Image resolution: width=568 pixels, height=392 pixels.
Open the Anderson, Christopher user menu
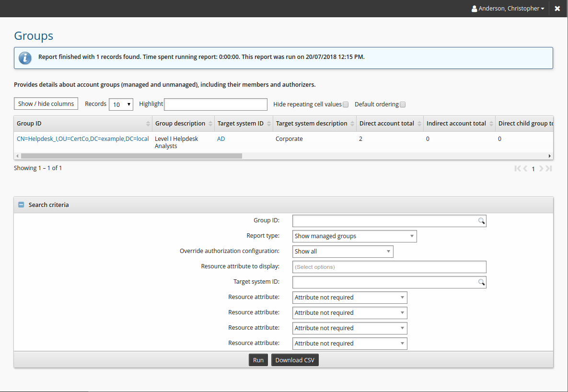(x=508, y=9)
